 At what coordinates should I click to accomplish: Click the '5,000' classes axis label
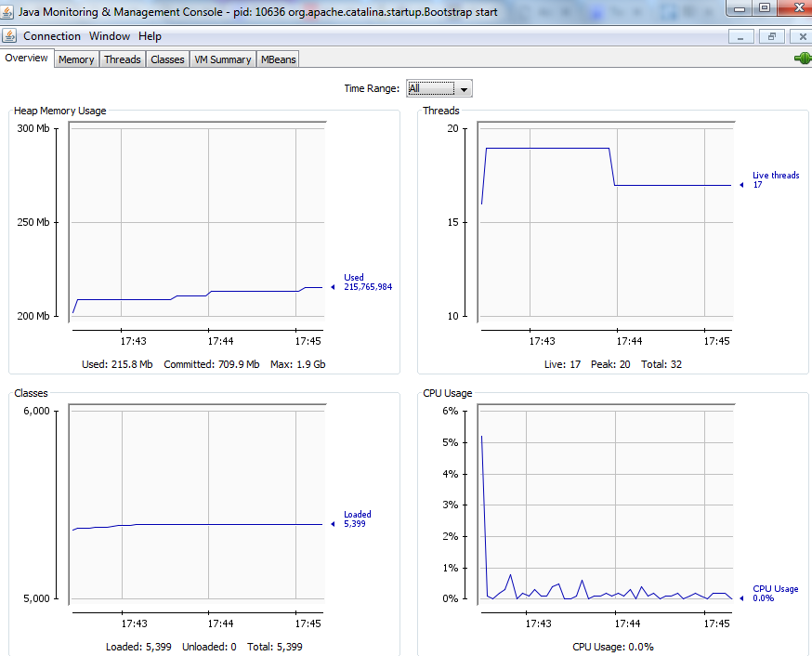37,598
